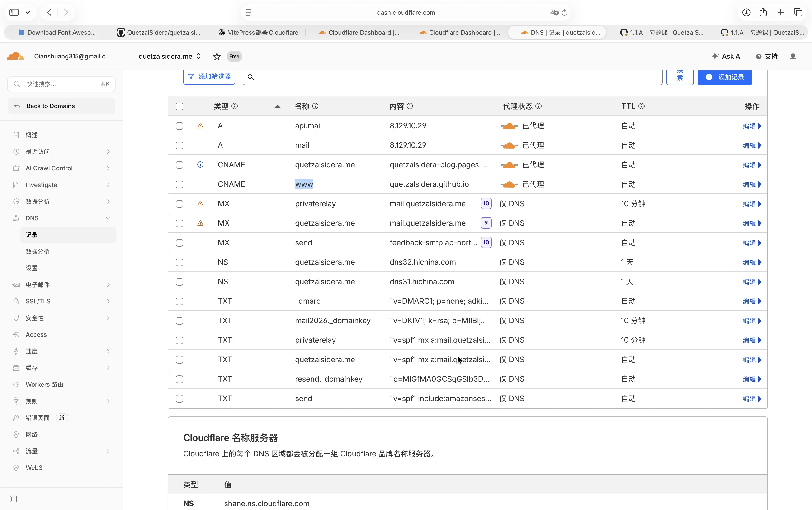Expand Investigate sidebar section

click(108, 185)
